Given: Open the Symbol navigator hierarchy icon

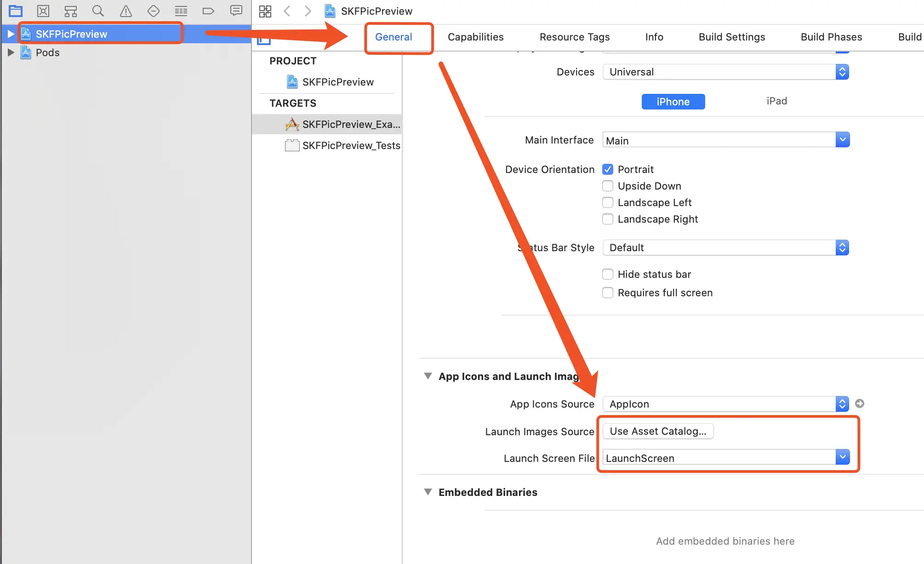Looking at the screenshot, I should tap(70, 11).
